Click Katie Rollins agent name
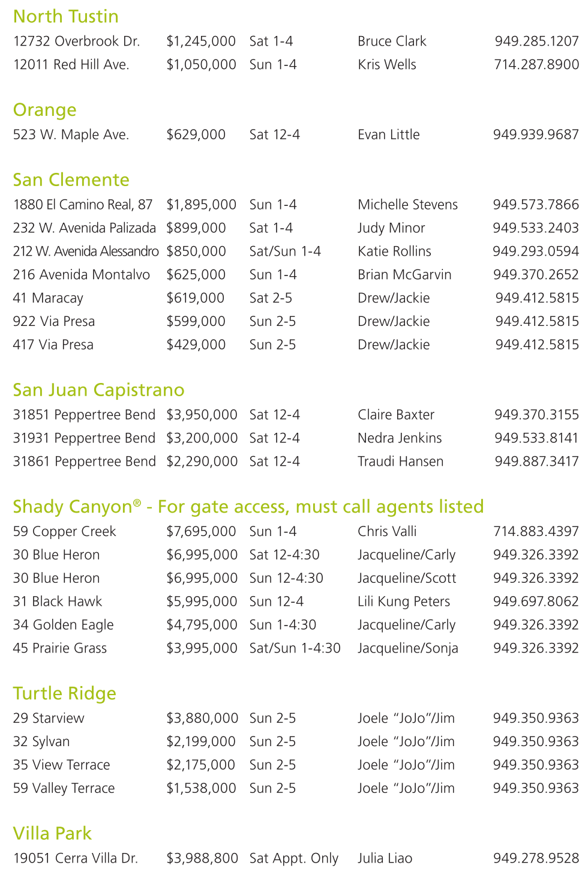 point(394,252)
